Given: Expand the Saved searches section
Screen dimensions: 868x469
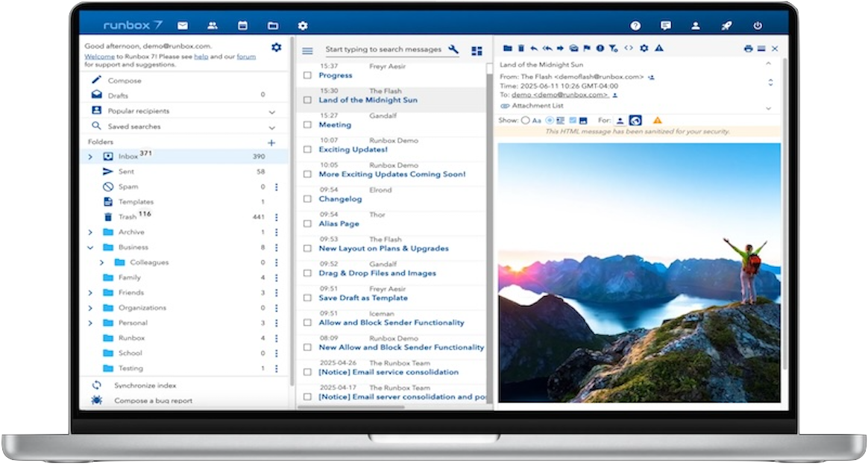Looking at the screenshot, I should pyautogui.click(x=271, y=127).
